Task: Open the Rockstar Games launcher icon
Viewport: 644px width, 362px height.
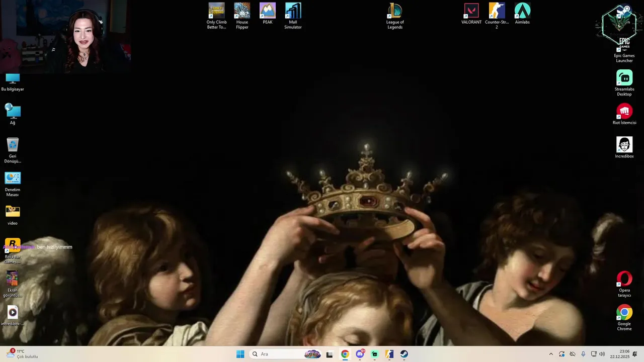Action: [x=13, y=251]
